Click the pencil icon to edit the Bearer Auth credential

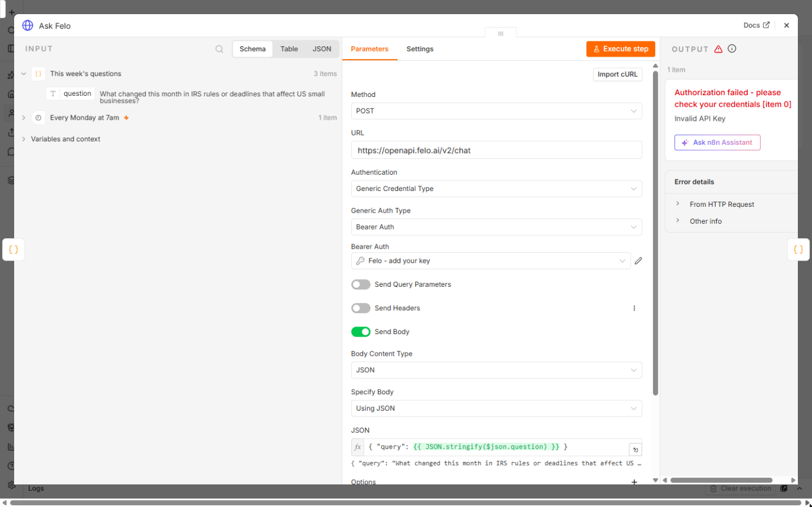click(638, 261)
